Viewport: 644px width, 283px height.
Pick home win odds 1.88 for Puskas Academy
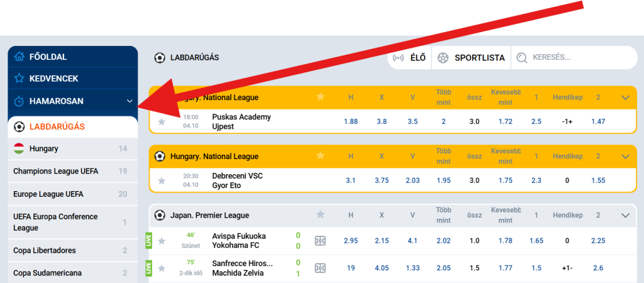[351, 121]
